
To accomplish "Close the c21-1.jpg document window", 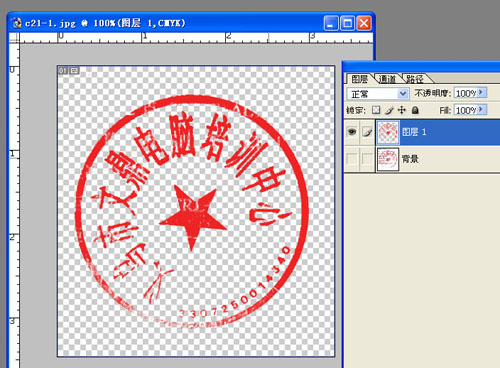I will click(x=364, y=23).
